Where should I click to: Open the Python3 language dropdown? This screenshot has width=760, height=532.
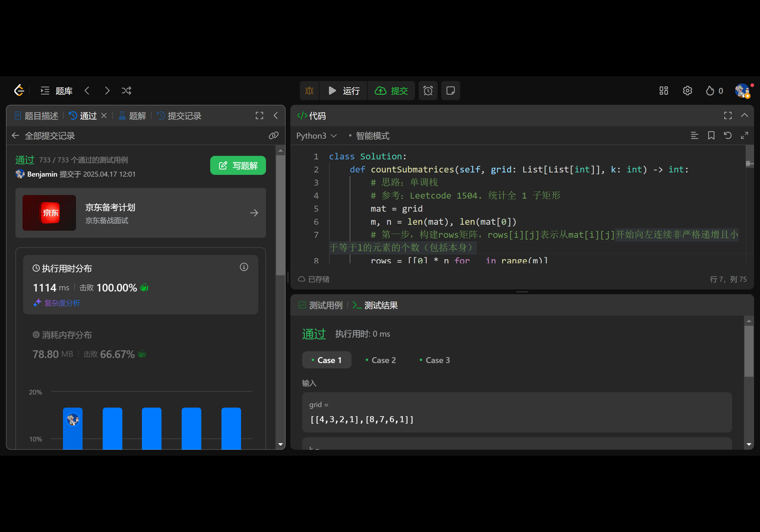click(316, 136)
